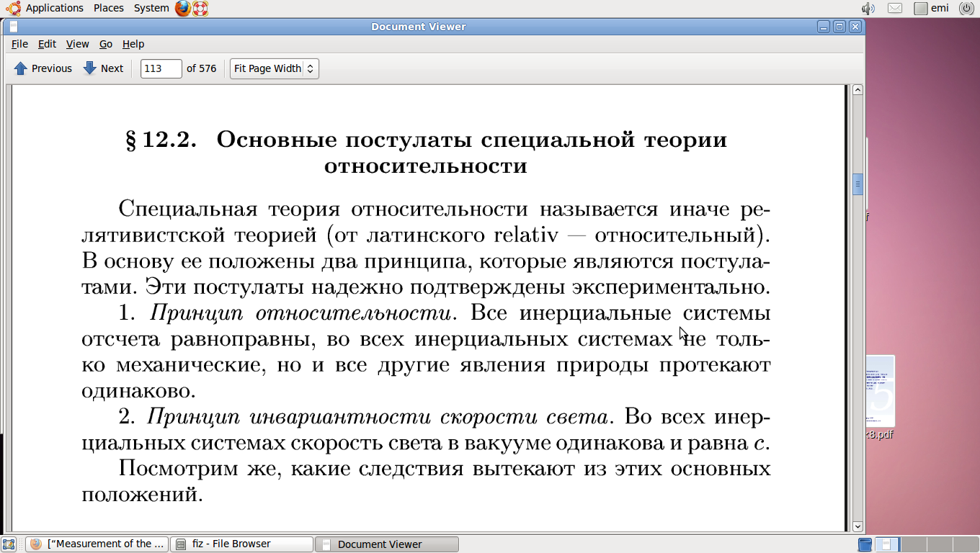
Task: Launch Firefox from the top panel
Action: (x=183, y=9)
